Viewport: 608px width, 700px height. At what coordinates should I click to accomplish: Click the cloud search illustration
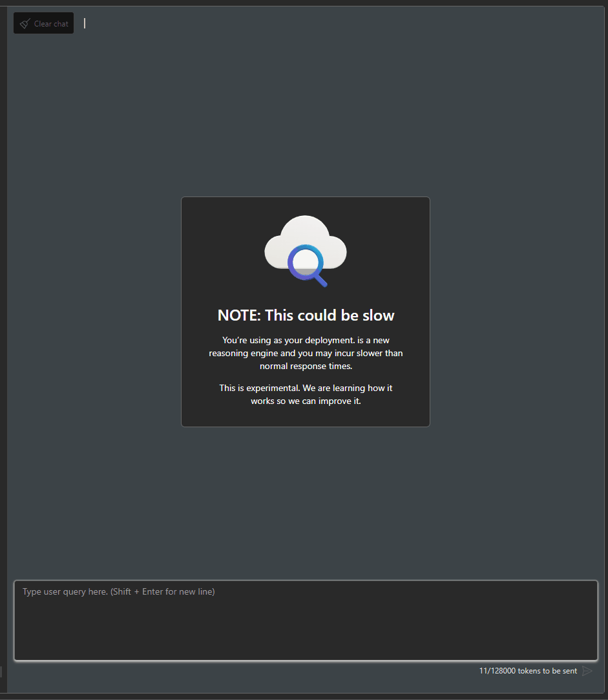(306, 251)
